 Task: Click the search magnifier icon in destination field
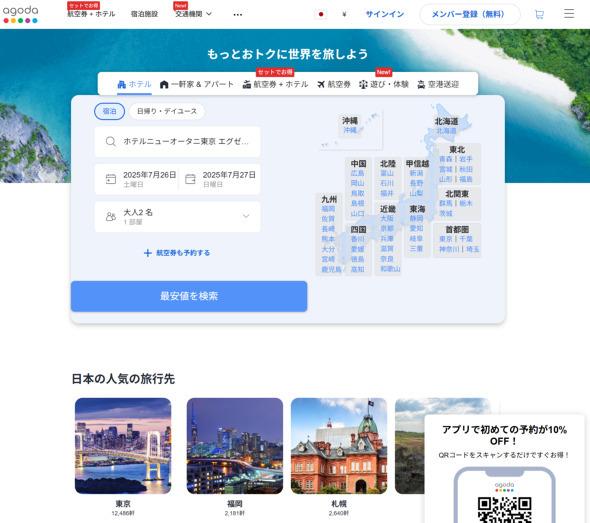[x=110, y=141]
